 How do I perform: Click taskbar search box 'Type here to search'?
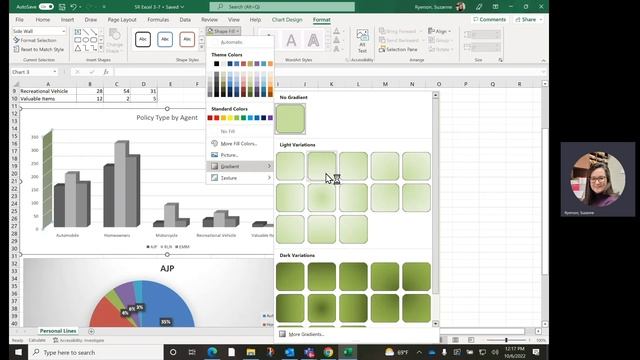[x=96, y=352]
